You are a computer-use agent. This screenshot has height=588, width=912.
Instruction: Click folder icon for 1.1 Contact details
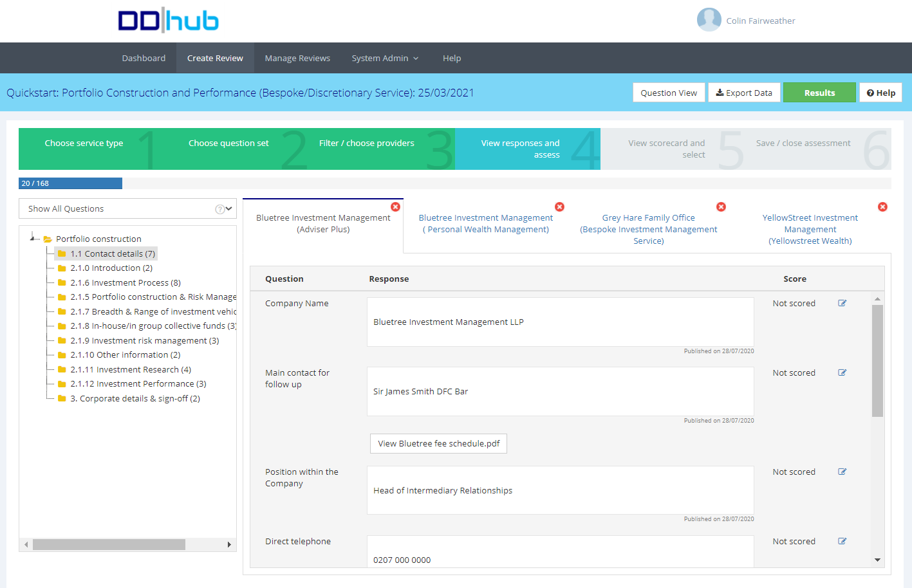point(62,253)
